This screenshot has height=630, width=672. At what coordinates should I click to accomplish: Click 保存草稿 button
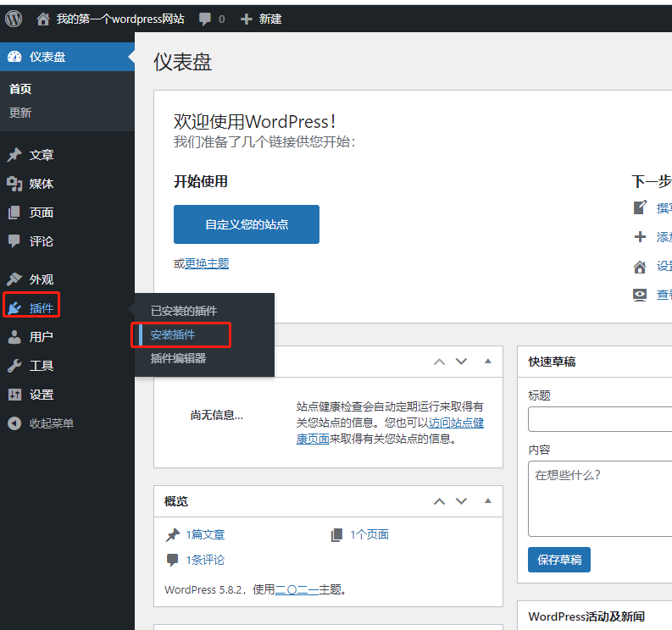tap(559, 560)
